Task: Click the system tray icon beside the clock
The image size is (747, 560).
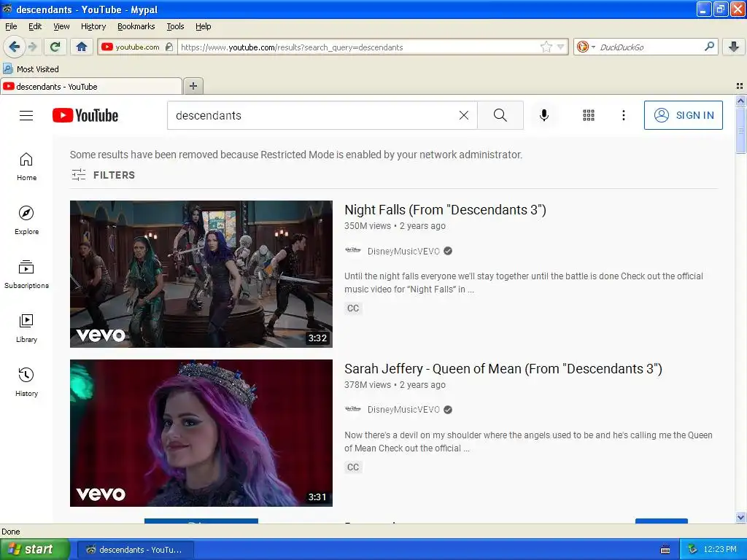Action: tap(692, 550)
